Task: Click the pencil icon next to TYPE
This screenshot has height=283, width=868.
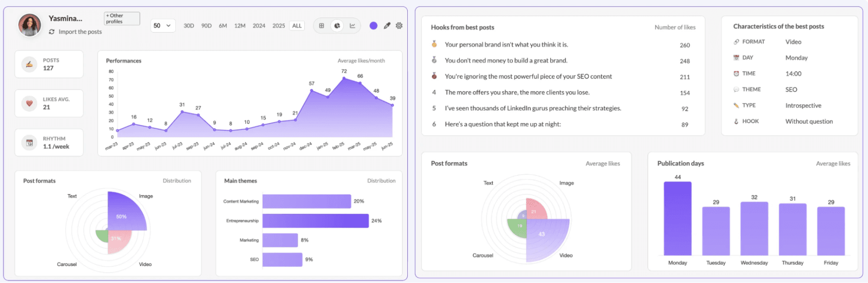Action: coord(736,105)
